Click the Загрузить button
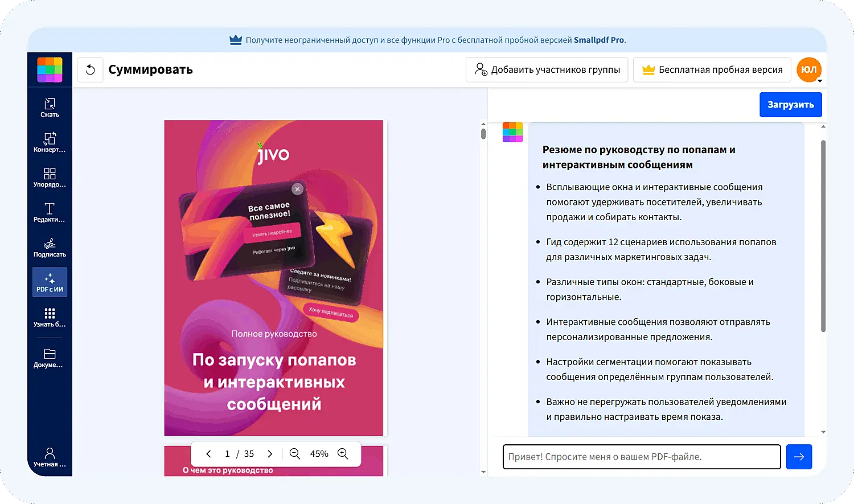 [x=791, y=105]
